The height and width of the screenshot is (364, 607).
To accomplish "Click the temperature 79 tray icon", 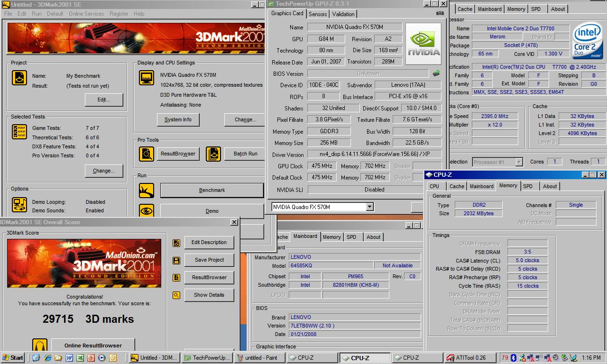I will click(x=505, y=358).
